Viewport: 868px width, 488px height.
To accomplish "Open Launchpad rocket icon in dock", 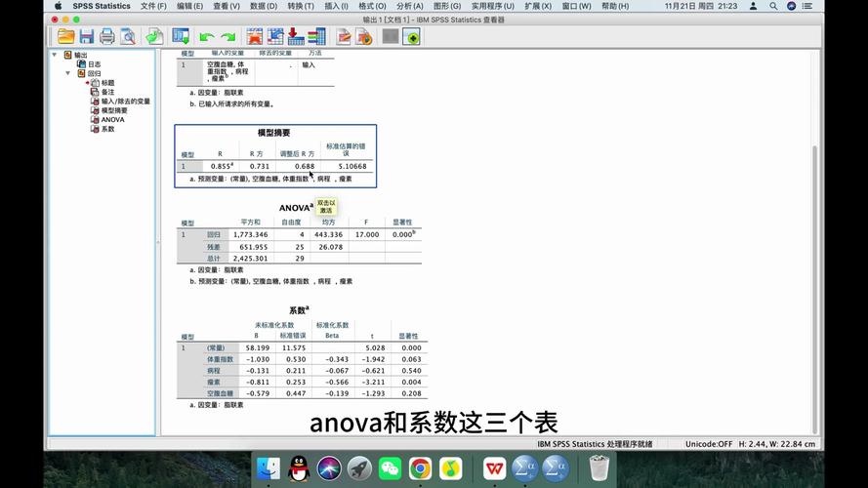I will pyautogui.click(x=359, y=468).
